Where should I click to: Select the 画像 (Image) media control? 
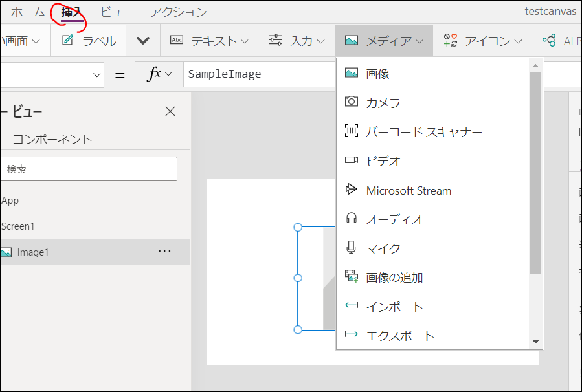(375, 73)
